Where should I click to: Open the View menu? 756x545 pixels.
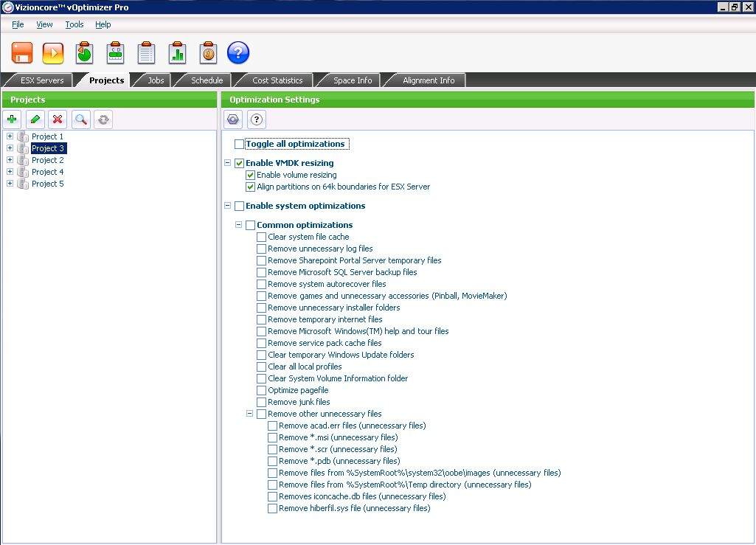tap(44, 24)
